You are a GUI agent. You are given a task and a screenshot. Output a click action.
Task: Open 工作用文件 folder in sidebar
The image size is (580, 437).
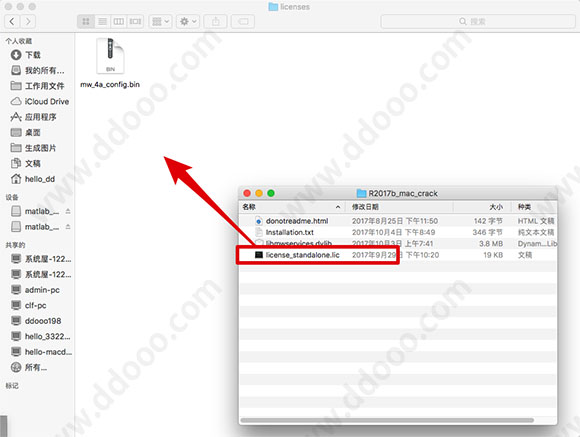coord(37,86)
